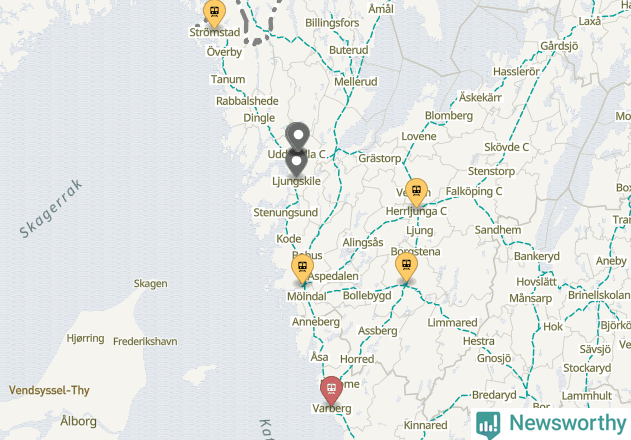Click the Tanum station label
Image resolution: width=631 pixels, height=440 pixels.
tap(228, 79)
